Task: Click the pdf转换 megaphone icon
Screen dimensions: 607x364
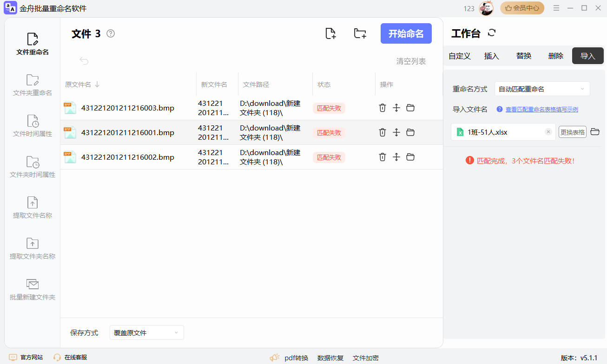Action: tap(275, 357)
